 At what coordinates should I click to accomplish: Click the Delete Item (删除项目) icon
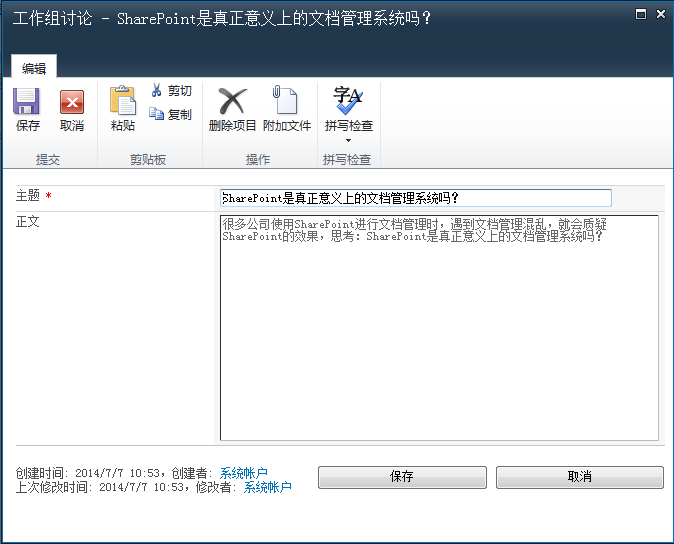pos(233,101)
